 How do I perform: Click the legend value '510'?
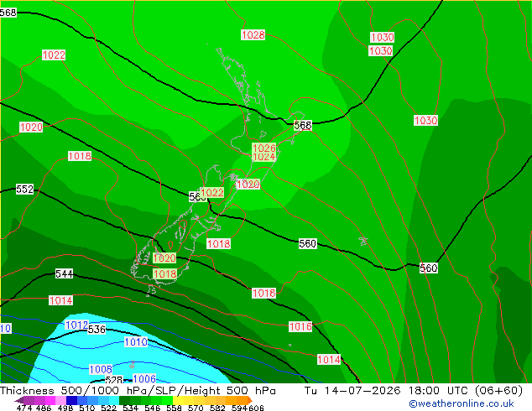87,408
